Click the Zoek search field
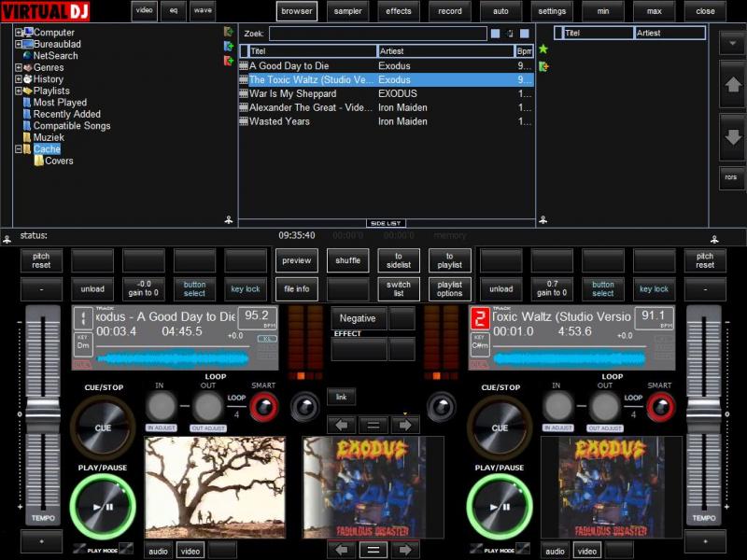Image resolution: width=747 pixels, height=560 pixels. [378, 34]
